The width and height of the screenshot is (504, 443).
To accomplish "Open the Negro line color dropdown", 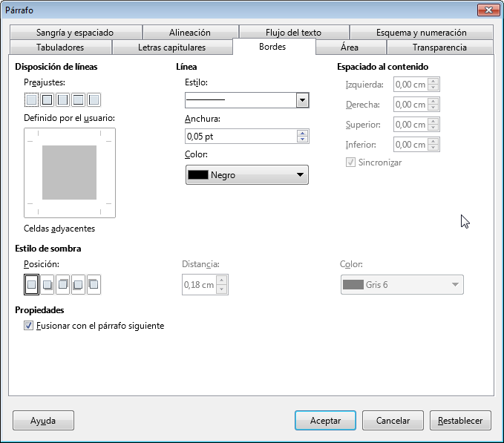I will [x=246, y=175].
